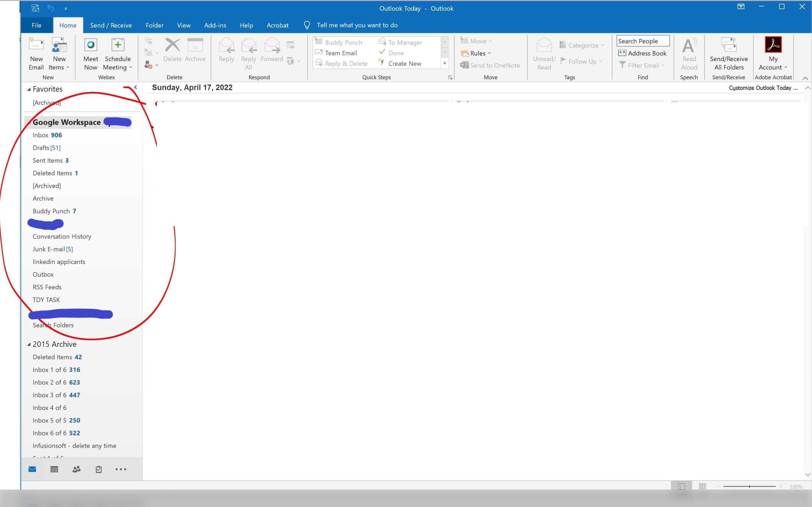Click Schedule Meeting in the Webex group
The image size is (812, 507).
click(117, 54)
